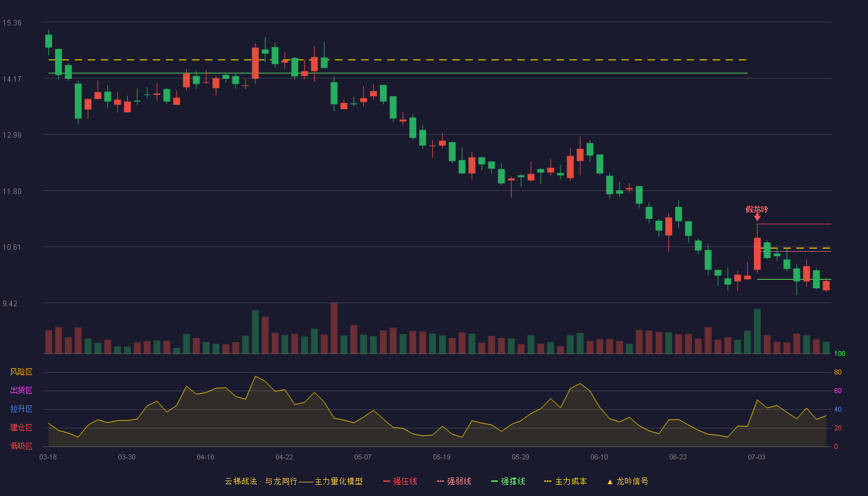
Task: Click the 风险区 zone label
Action: pyautogui.click(x=21, y=372)
